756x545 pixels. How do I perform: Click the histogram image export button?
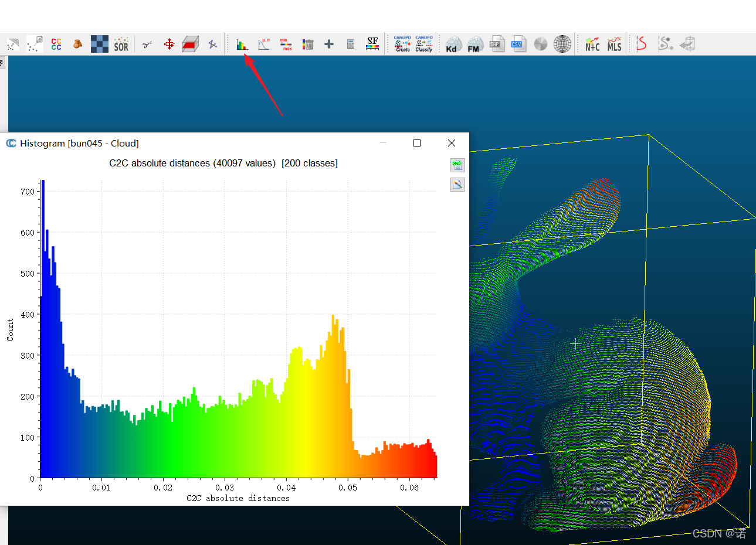(x=457, y=185)
